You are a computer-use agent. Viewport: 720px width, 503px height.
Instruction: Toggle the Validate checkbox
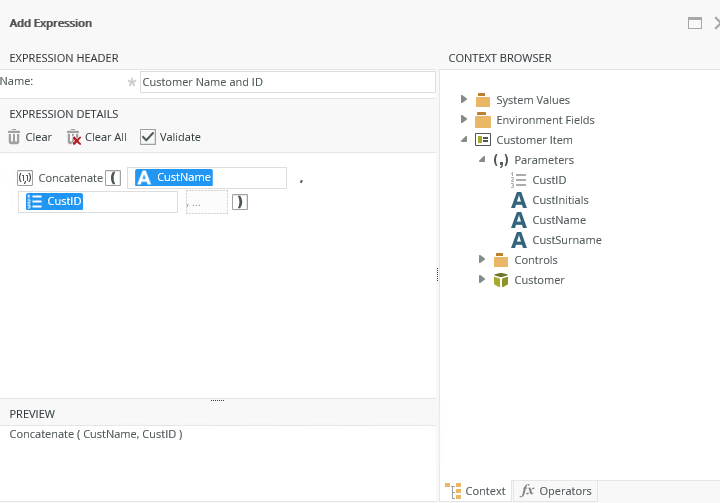(148, 137)
